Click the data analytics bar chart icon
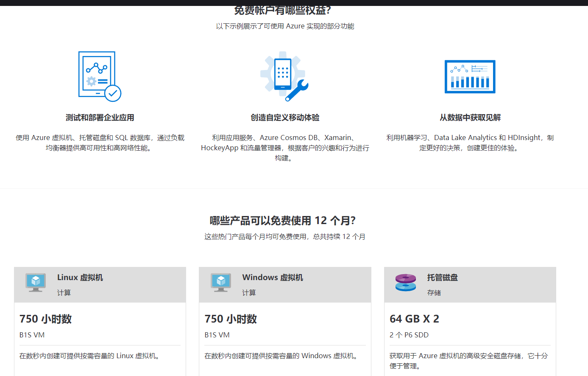Screen dimensions: 588x376 (470, 77)
